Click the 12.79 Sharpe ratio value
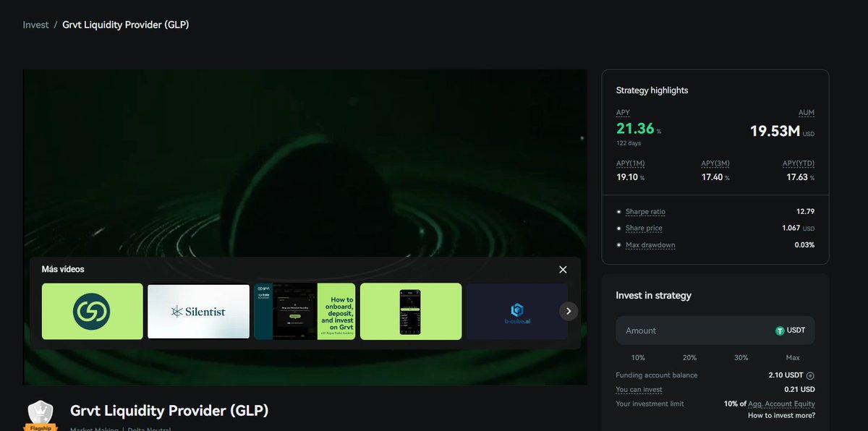 pyautogui.click(x=805, y=212)
